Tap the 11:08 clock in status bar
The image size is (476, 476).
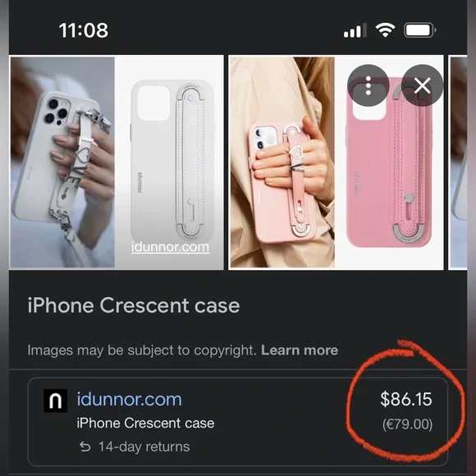coord(84,30)
